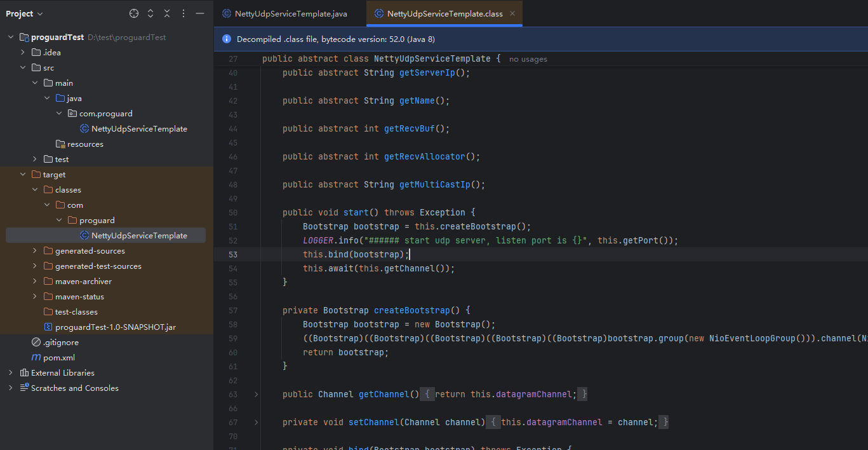
Task: Close the NettyUdpServiceTemplate.class tab
Action: coord(512,13)
